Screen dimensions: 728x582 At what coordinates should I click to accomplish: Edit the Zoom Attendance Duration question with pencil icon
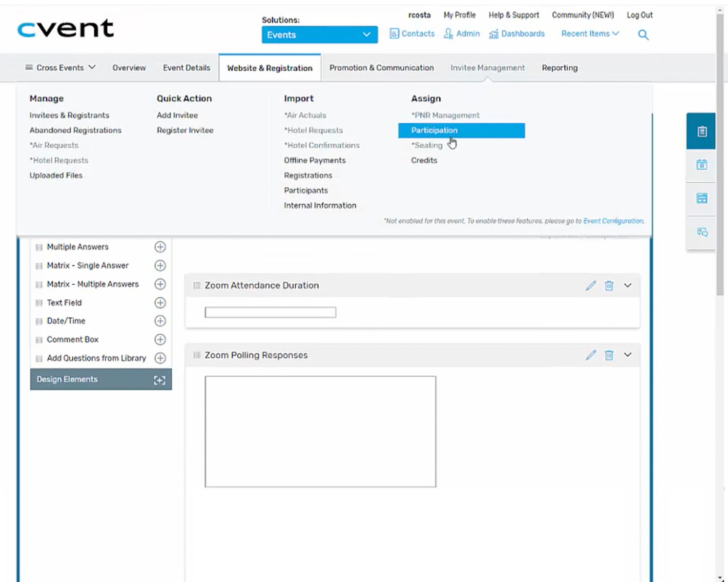[590, 286]
